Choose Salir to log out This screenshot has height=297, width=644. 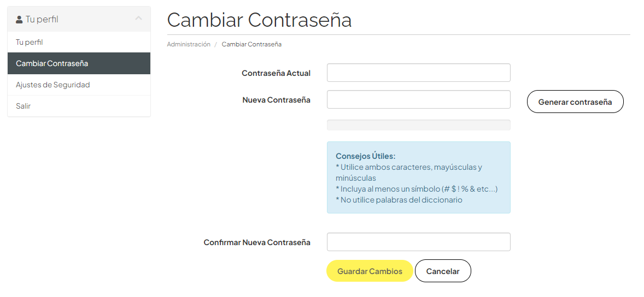[x=24, y=106]
